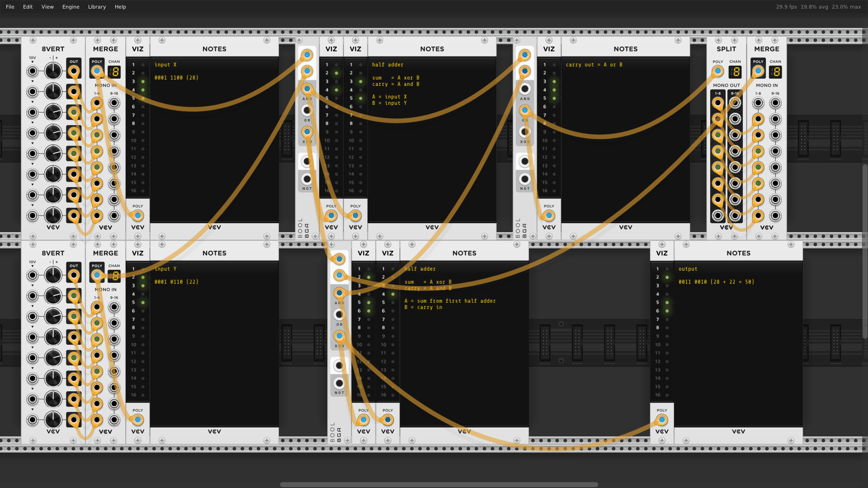Image resolution: width=868 pixels, height=488 pixels.
Task: Click top attenuverter knob on upper 8VERT
Action: click(x=53, y=71)
